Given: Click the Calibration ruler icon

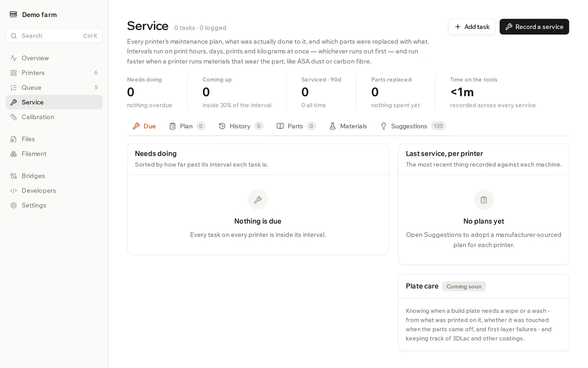Looking at the screenshot, I should tap(14, 117).
